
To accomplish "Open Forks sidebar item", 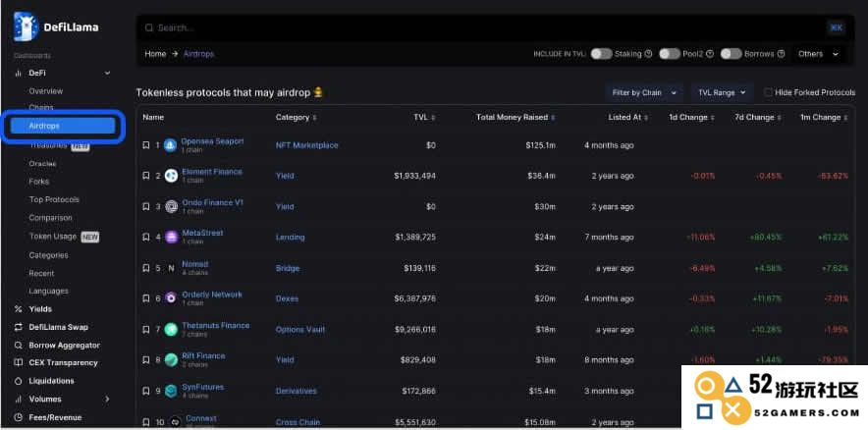I will pyautogui.click(x=38, y=182).
